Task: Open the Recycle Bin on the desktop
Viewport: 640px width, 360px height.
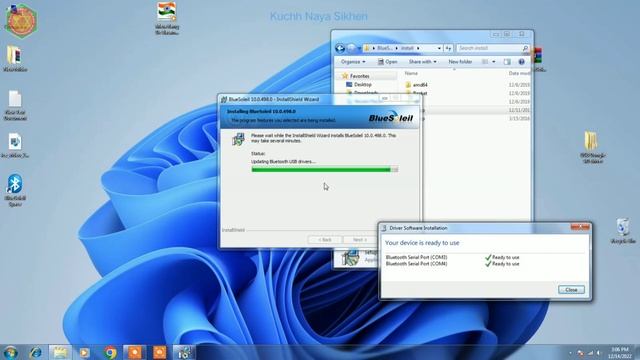Action: (623, 231)
